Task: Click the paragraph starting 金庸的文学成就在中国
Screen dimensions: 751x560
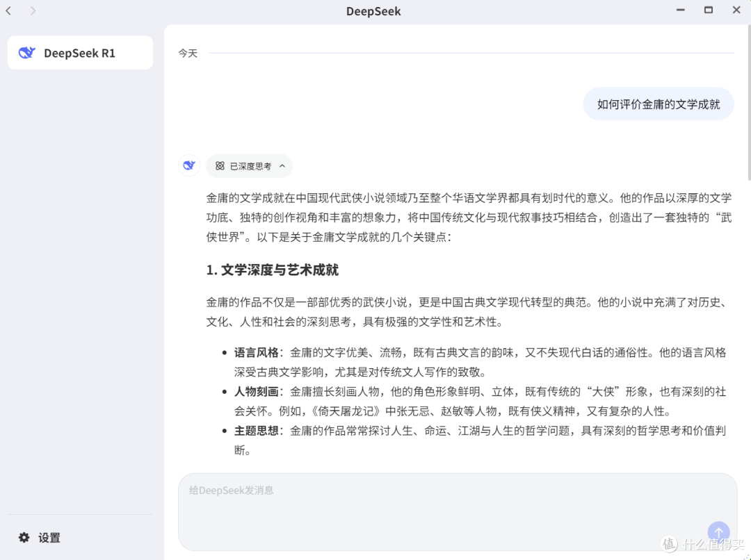Action: (469, 217)
